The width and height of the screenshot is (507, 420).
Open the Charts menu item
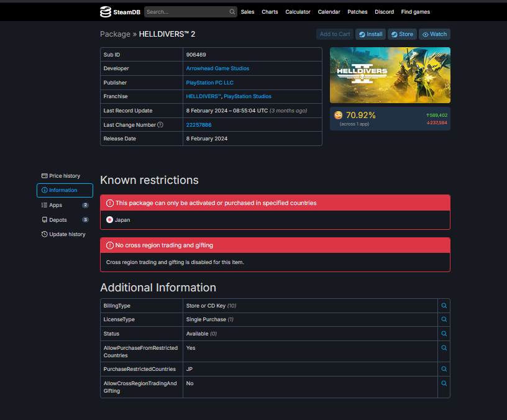(270, 12)
